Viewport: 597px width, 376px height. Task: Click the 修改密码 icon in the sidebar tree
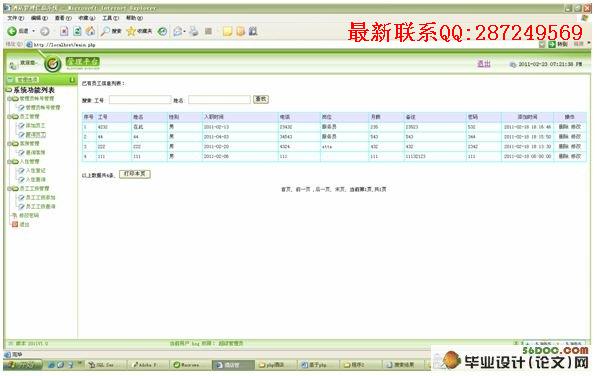click(14, 215)
